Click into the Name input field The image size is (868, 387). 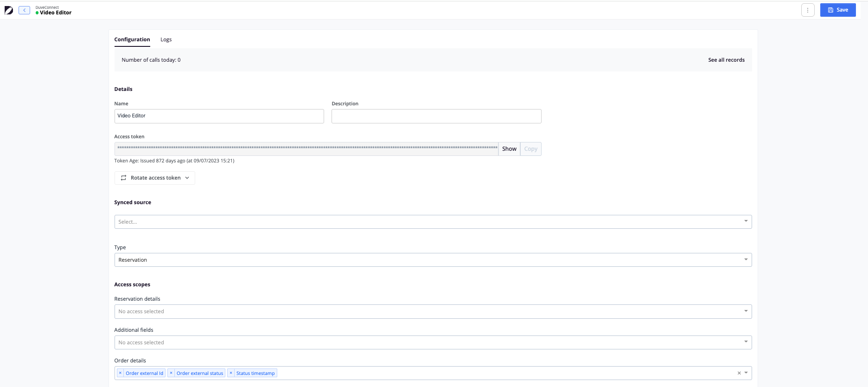219,116
